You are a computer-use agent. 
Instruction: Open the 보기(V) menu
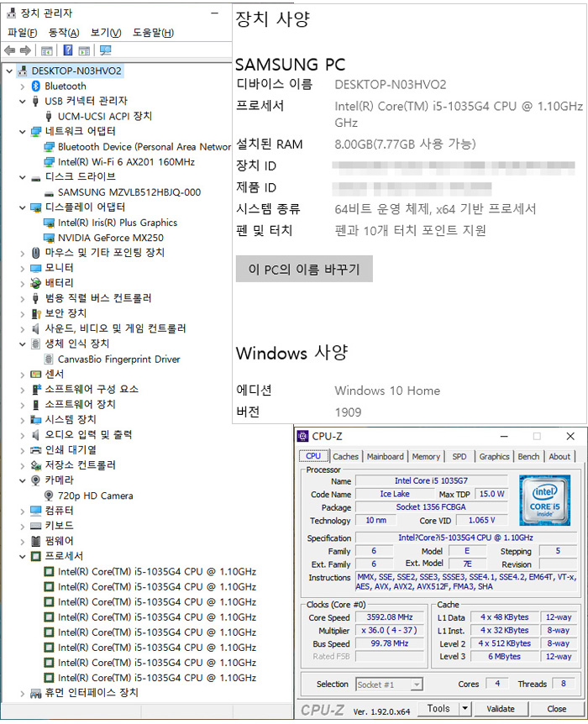106,33
